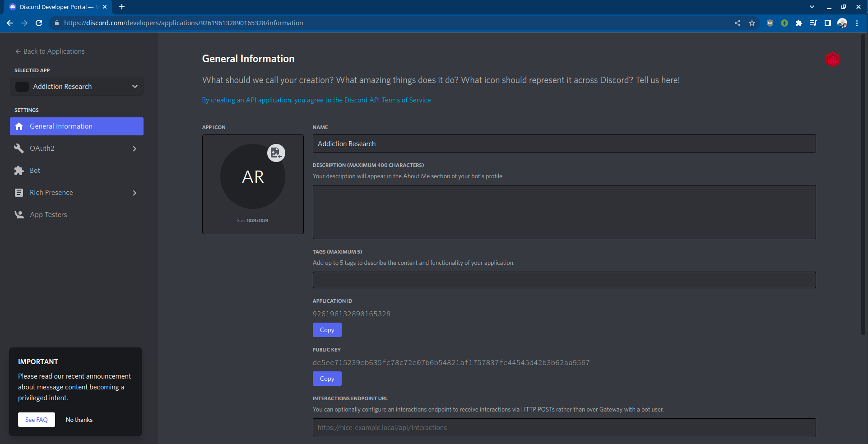Copy the Application ID
Viewport: 868px width, 444px height.
327,330
